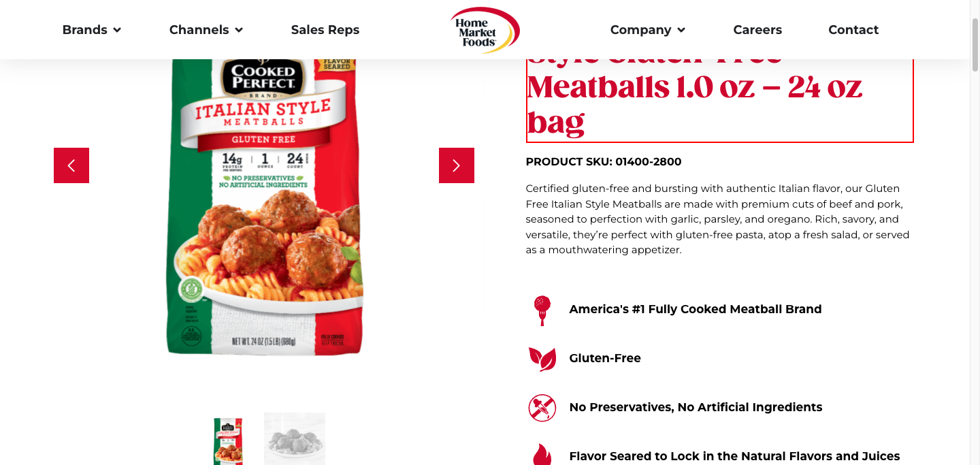Click the Product SKU 01400-2800 text
The height and width of the screenshot is (465, 980).
click(x=604, y=162)
